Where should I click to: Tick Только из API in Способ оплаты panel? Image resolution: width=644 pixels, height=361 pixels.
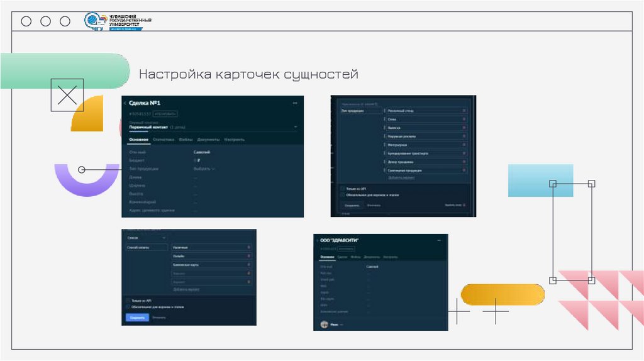128,301
